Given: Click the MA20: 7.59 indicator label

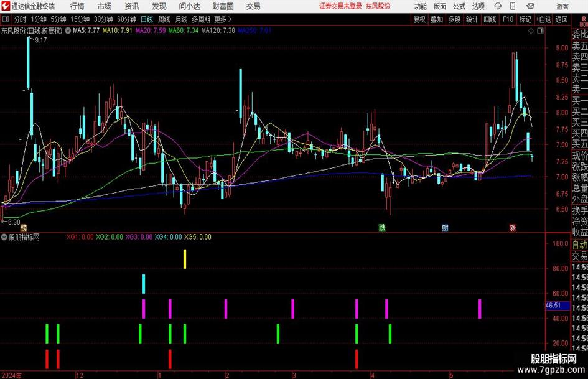Looking at the screenshot, I should [x=151, y=30].
